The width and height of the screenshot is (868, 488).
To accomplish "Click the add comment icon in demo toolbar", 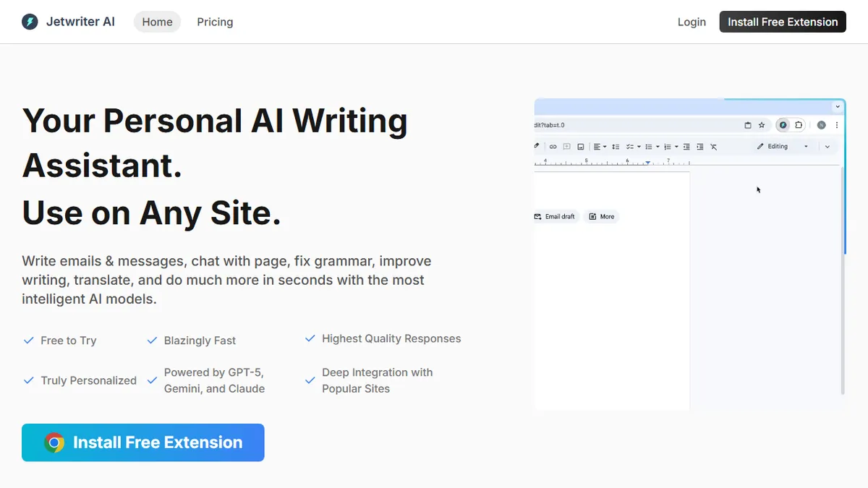I will (x=567, y=147).
